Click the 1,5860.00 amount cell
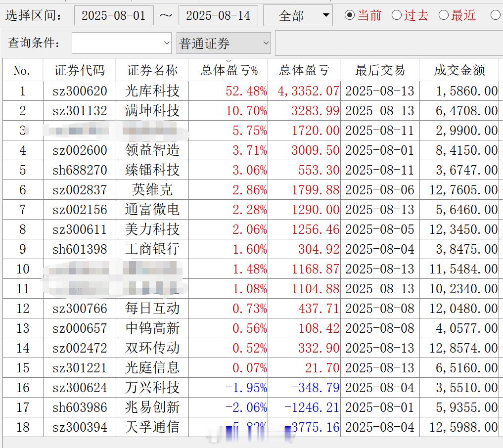The image size is (503, 448). click(x=459, y=91)
